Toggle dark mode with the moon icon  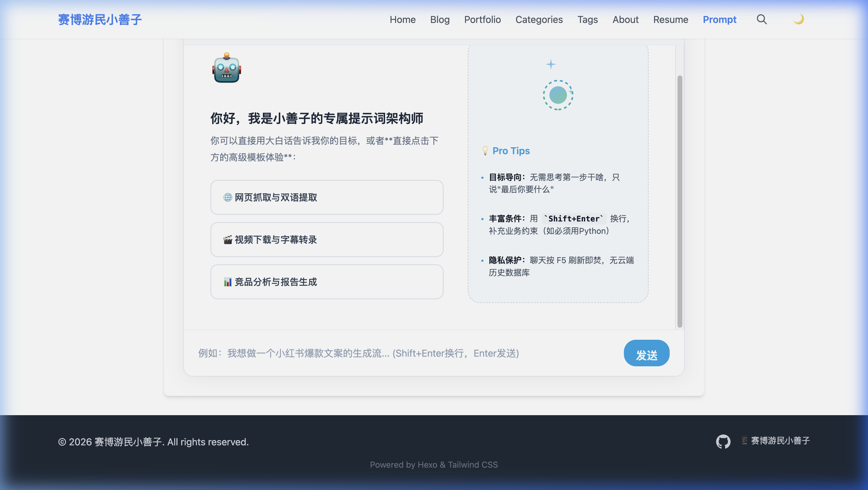(x=799, y=20)
